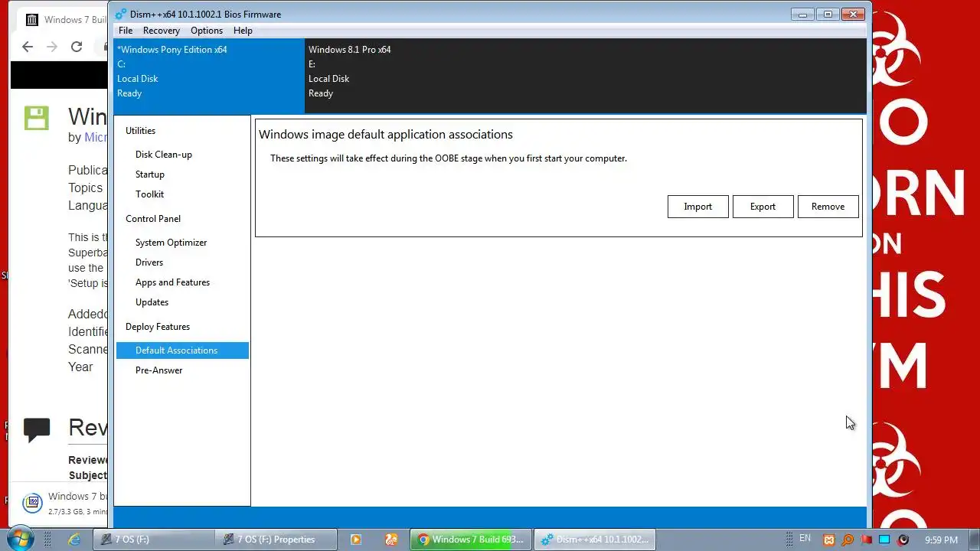Open the Options menu
The width and height of the screenshot is (980, 551).
[207, 31]
